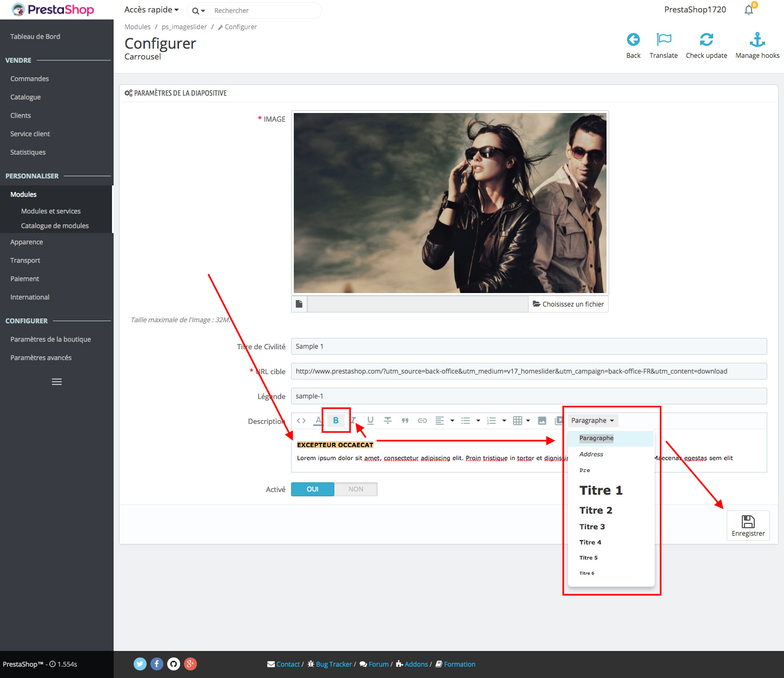Click Choisissez un fichier button
Image resolution: width=784 pixels, height=678 pixels.
(568, 304)
